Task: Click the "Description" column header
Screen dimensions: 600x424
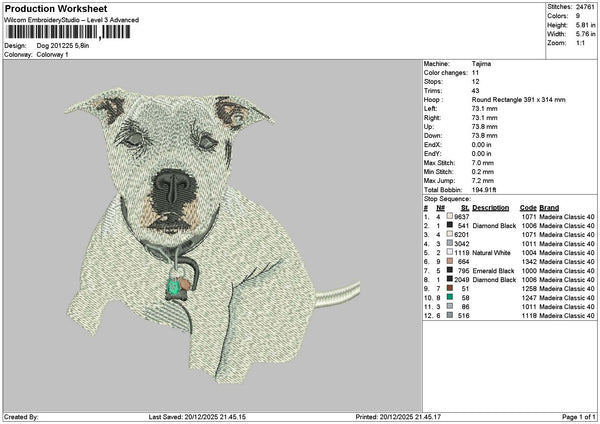Action: pos(491,208)
